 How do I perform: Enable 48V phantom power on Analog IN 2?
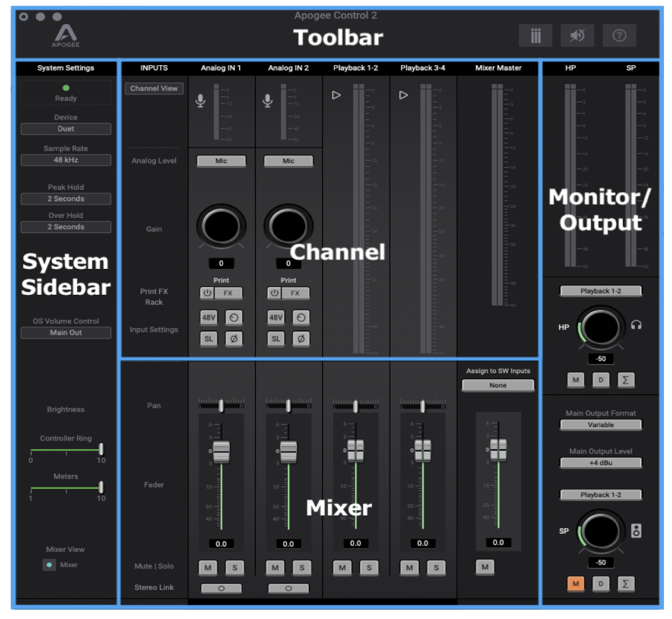pyautogui.click(x=276, y=317)
